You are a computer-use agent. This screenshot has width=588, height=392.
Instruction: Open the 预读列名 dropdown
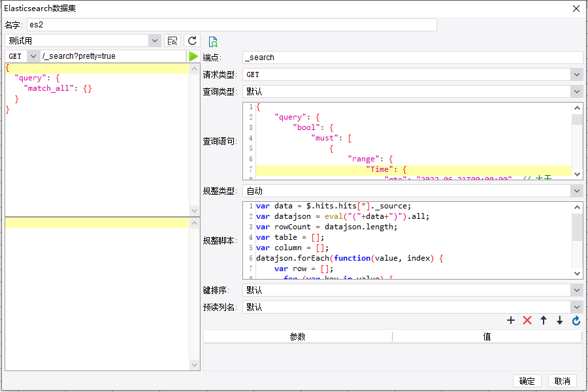coord(577,307)
